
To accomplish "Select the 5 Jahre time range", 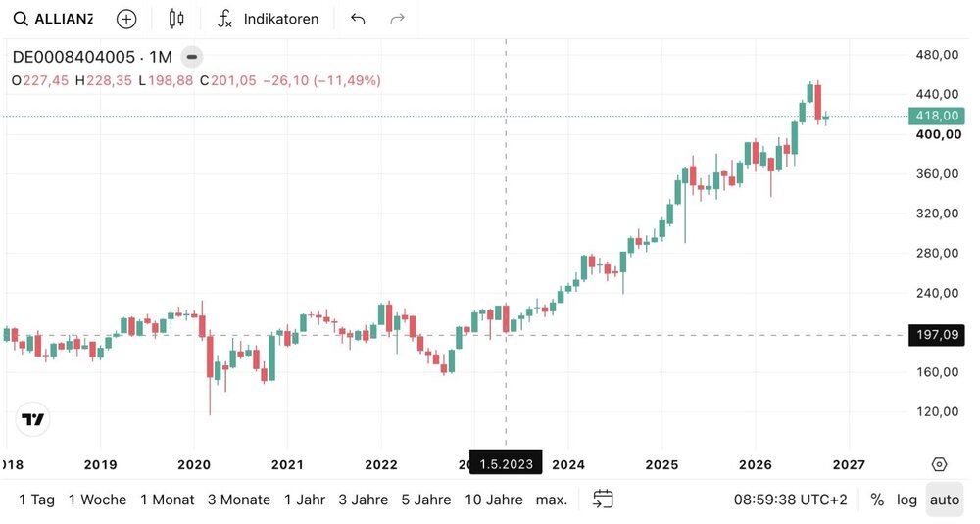I will click(x=425, y=500).
